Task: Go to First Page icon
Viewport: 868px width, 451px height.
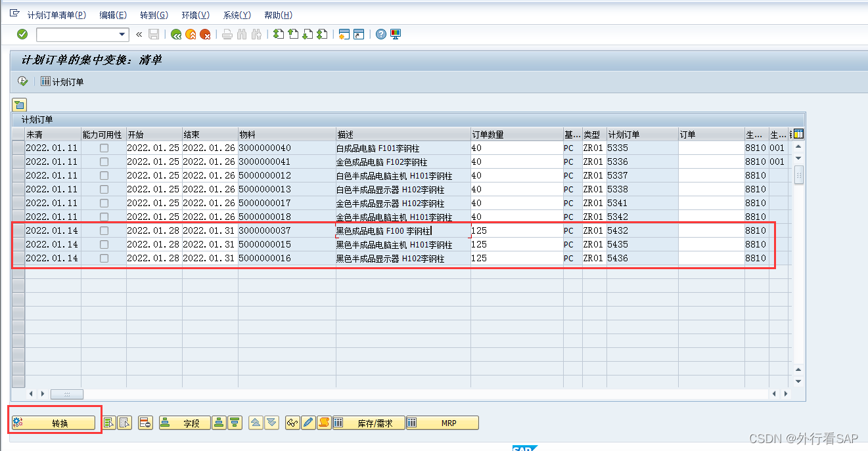Action: (x=278, y=34)
